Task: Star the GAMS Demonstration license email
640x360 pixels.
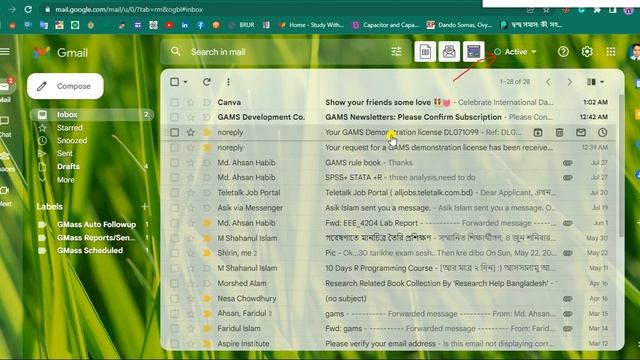Action: (191, 132)
